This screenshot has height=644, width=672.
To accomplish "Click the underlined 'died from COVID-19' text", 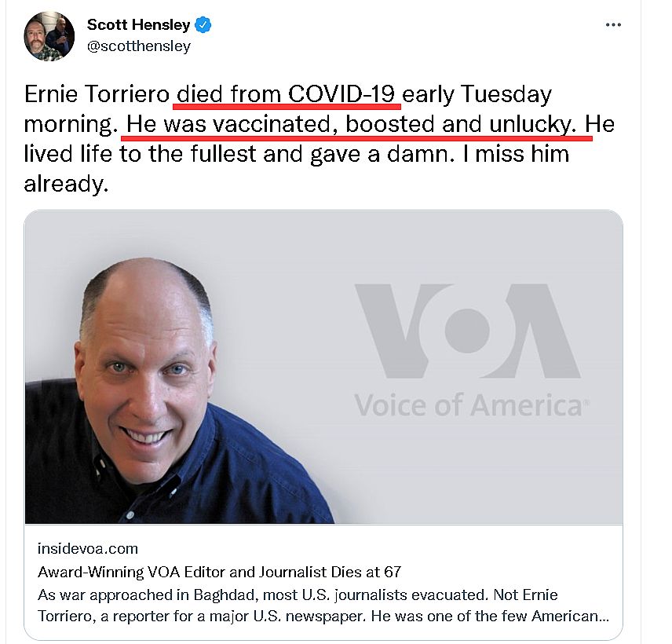I will pos(286,94).
